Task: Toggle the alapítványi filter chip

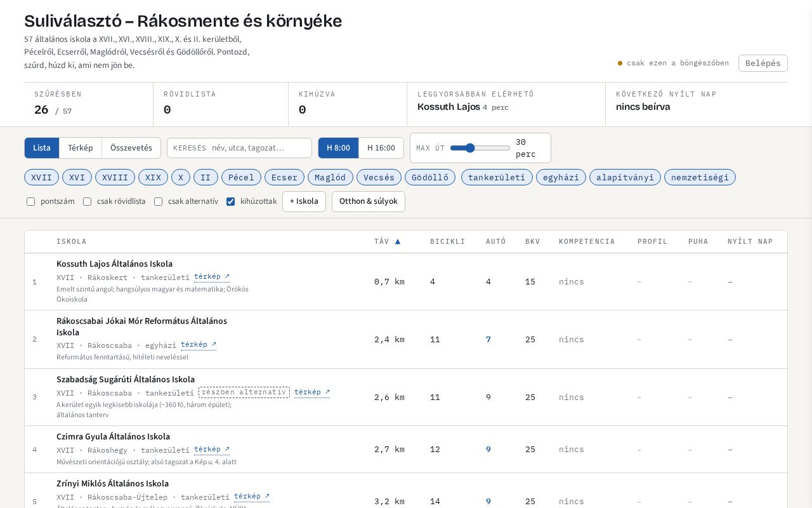Action: point(625,177)
